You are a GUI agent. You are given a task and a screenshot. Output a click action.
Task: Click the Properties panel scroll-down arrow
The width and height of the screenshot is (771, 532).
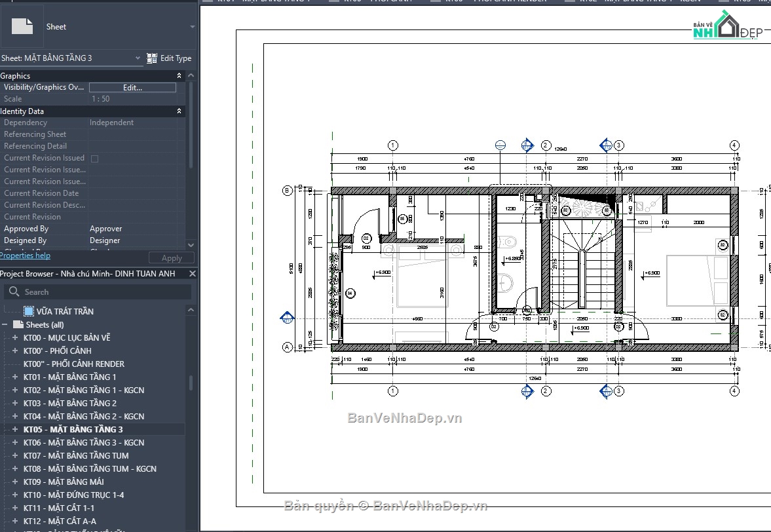191,244
